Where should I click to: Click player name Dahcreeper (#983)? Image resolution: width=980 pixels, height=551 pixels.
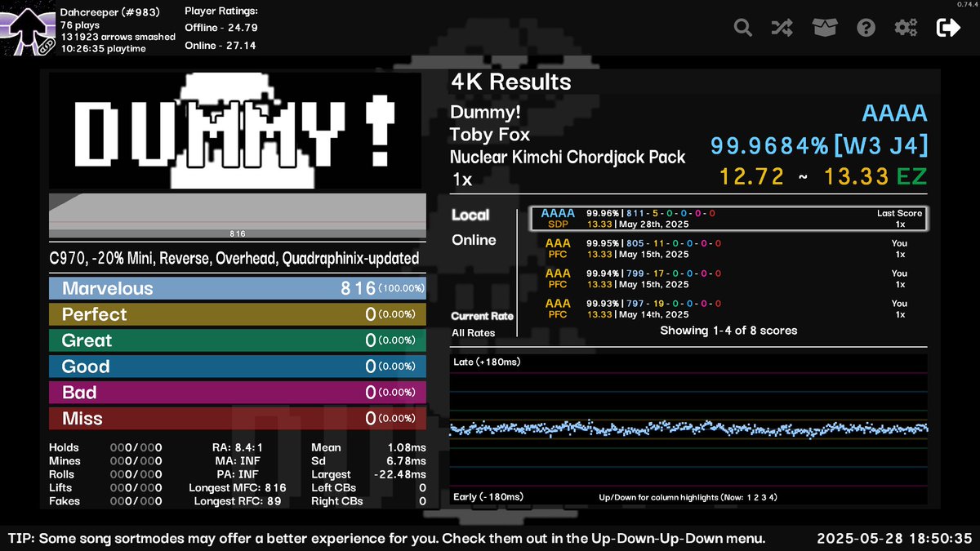click(x=110, y=12)
